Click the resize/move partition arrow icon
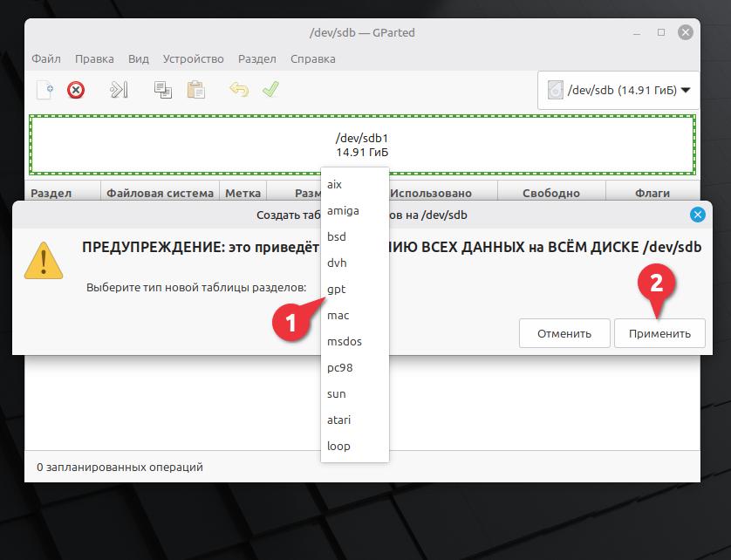This screenshot has width=731, height=560. point(119,90)
